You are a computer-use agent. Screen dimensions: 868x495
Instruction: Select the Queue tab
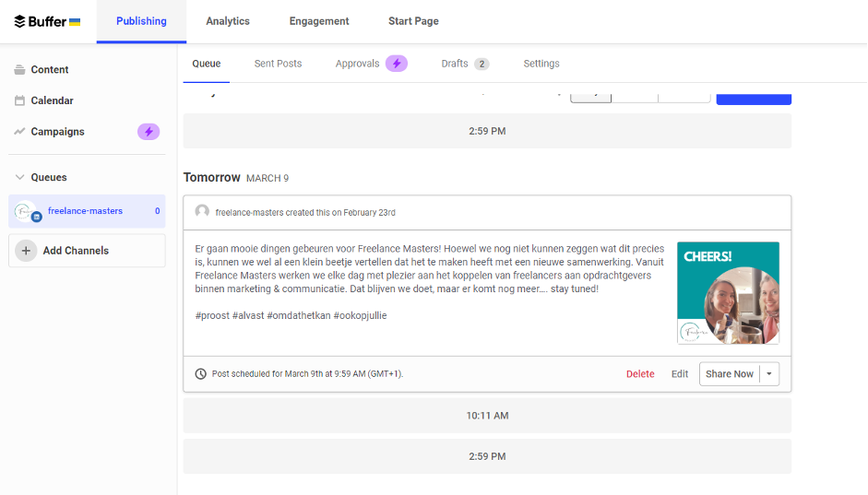(207, 64)
